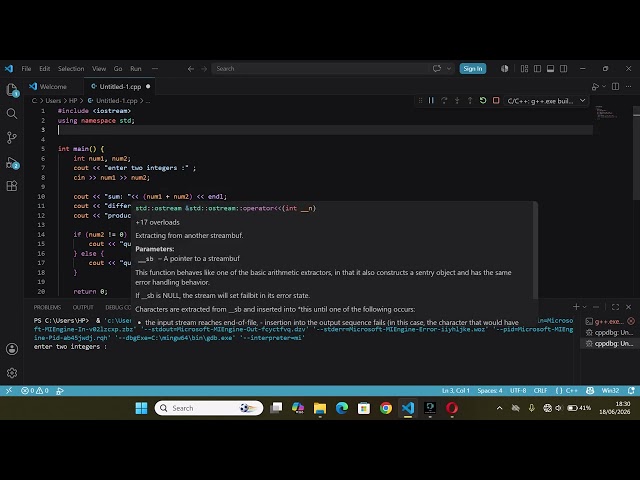Switch to the Welcome tab

point(53,87)
